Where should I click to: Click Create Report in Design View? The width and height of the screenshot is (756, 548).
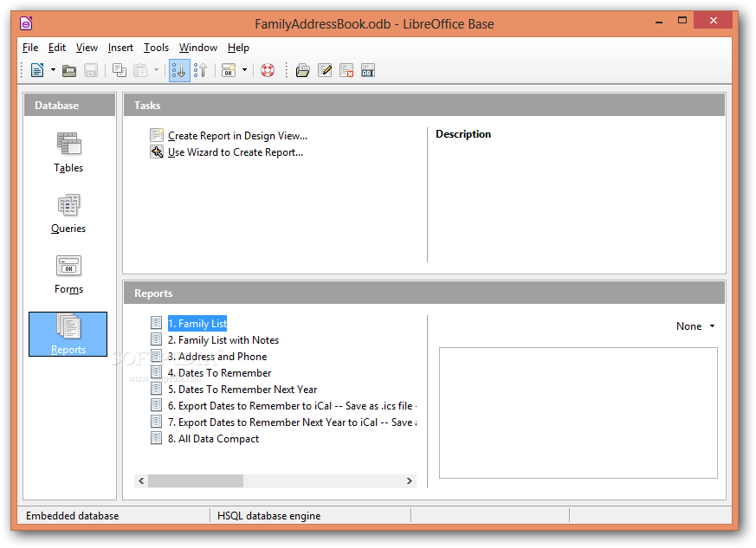coord(237,136)
